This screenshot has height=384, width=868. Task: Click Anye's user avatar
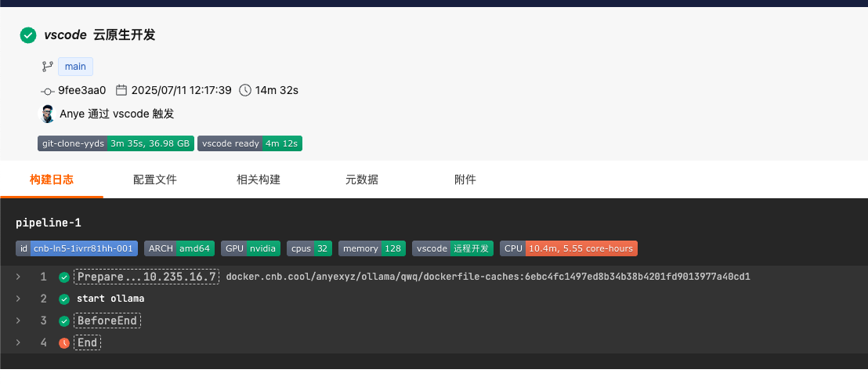pos(47,114)
